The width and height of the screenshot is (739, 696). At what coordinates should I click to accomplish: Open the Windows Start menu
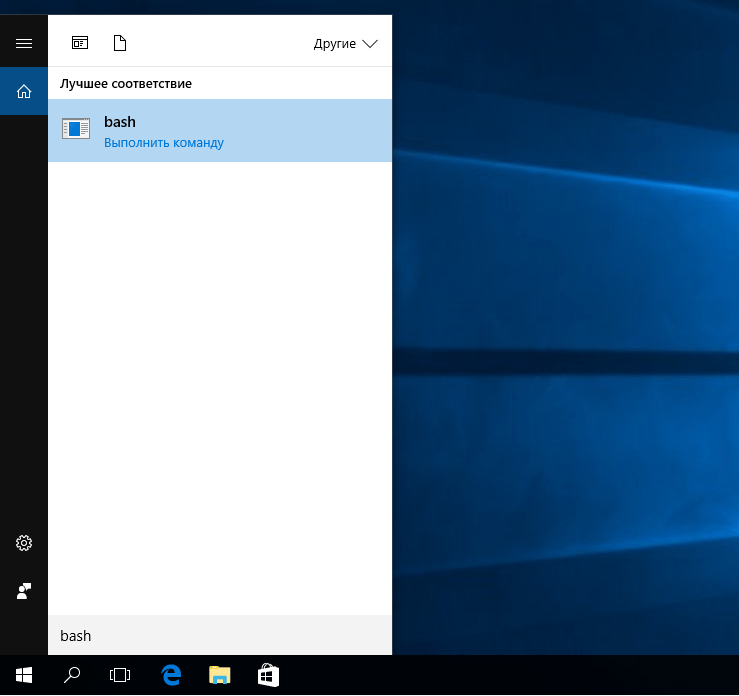24,675
